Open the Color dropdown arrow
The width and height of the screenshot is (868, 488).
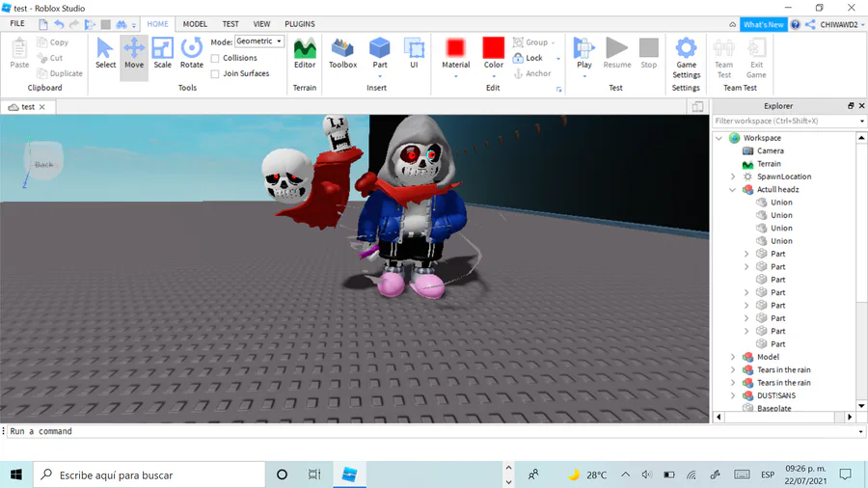pos(493,76)
